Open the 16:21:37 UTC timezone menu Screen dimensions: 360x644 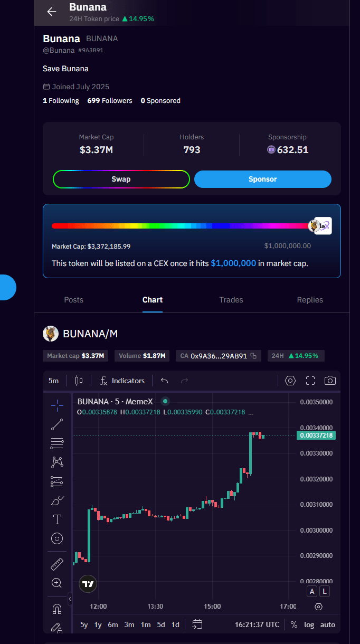(x=257, y=624)
